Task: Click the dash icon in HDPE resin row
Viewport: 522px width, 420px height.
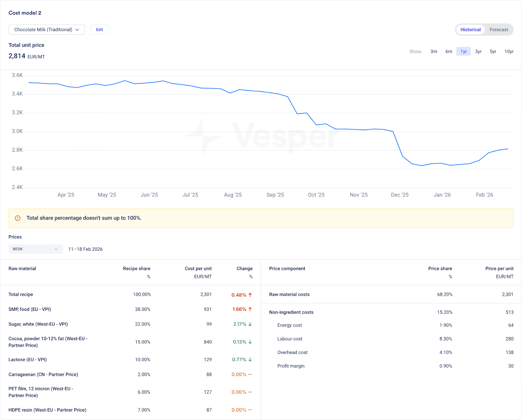Action: [250, 410]
